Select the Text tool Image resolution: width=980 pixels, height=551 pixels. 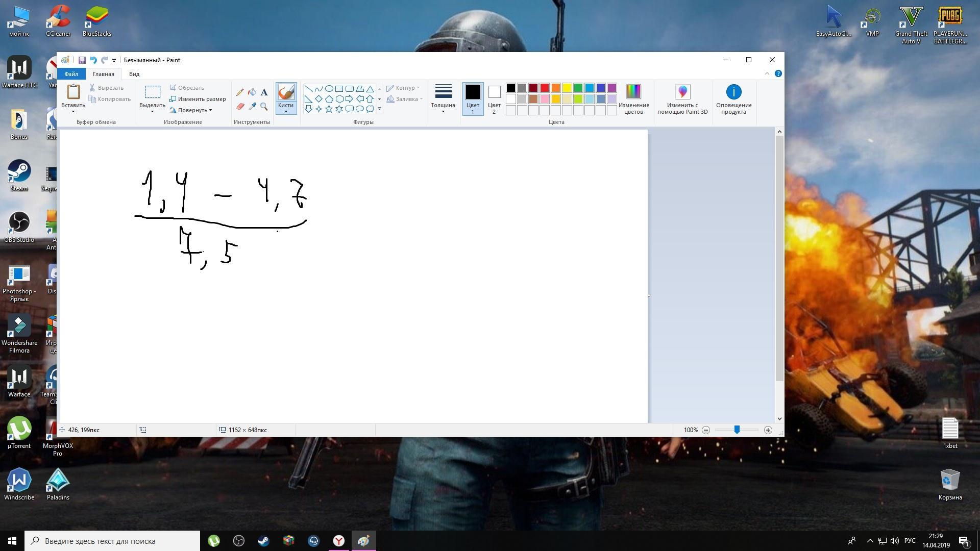click(x=264, y=92)
